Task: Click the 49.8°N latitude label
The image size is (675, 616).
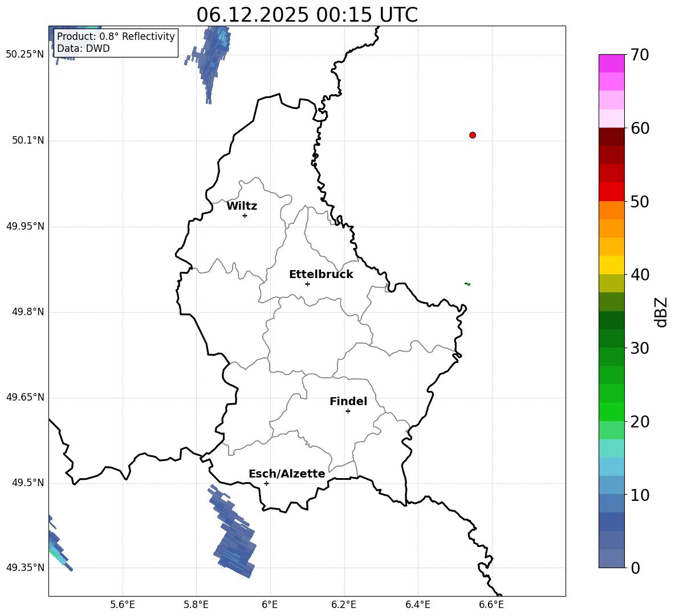Action: [27, 312]
